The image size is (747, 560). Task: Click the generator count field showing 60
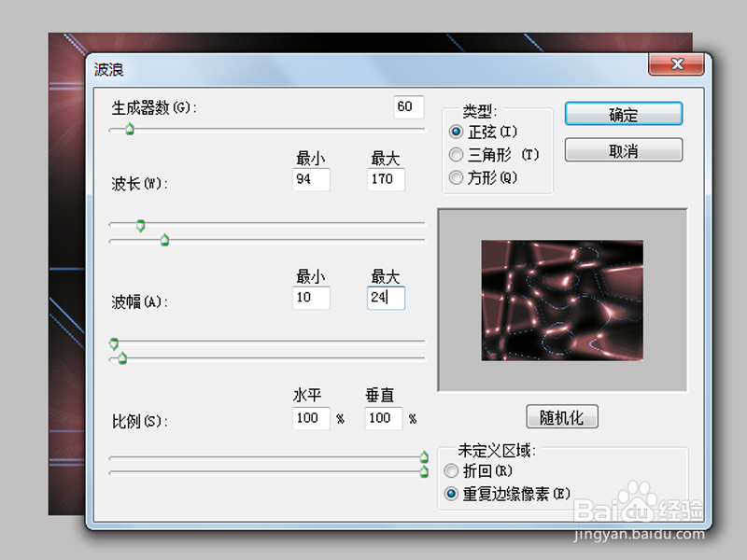click(407, 106)
